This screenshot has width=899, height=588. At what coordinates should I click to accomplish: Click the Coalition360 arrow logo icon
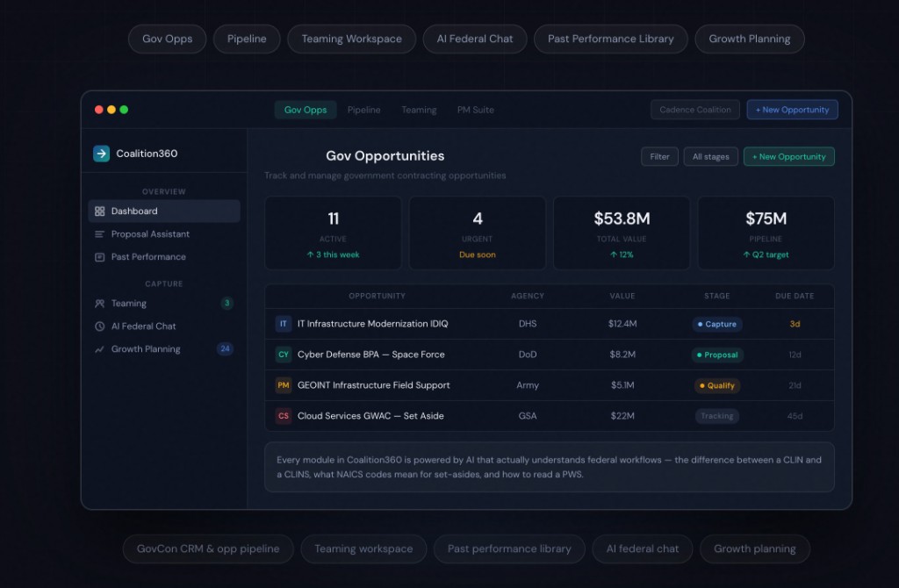point(102,154)
